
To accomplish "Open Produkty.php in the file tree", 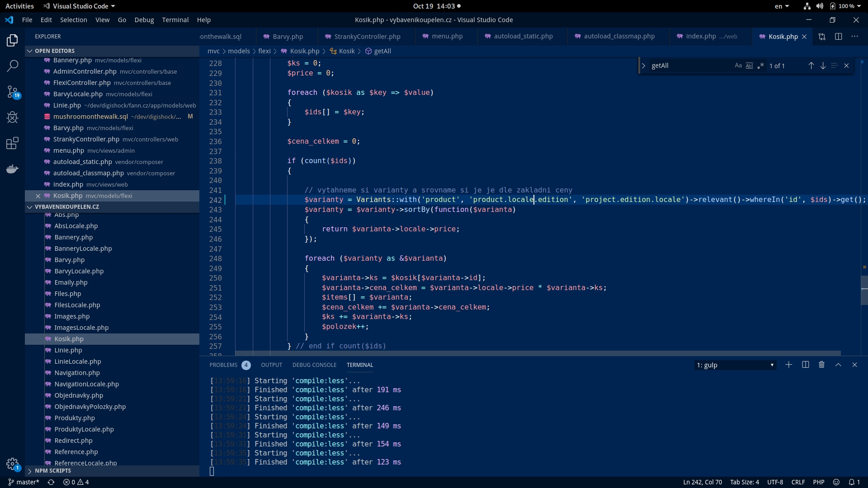I will 75,418.
